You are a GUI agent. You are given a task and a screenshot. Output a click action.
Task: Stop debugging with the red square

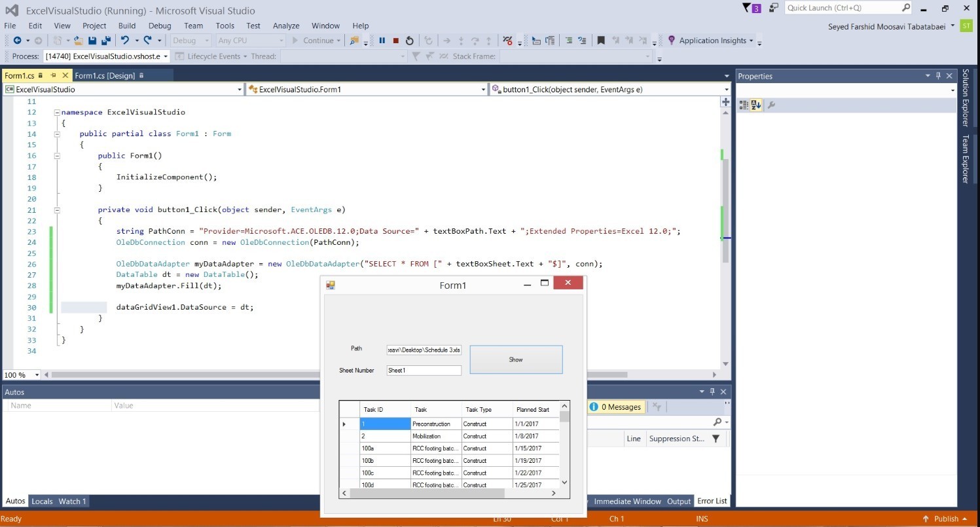click(396, 41)
